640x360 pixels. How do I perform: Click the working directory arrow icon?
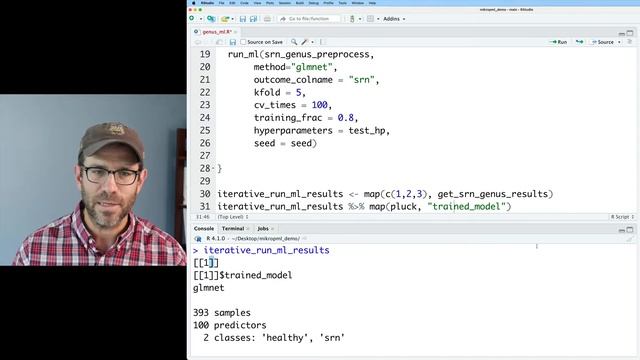coord(304,238)
